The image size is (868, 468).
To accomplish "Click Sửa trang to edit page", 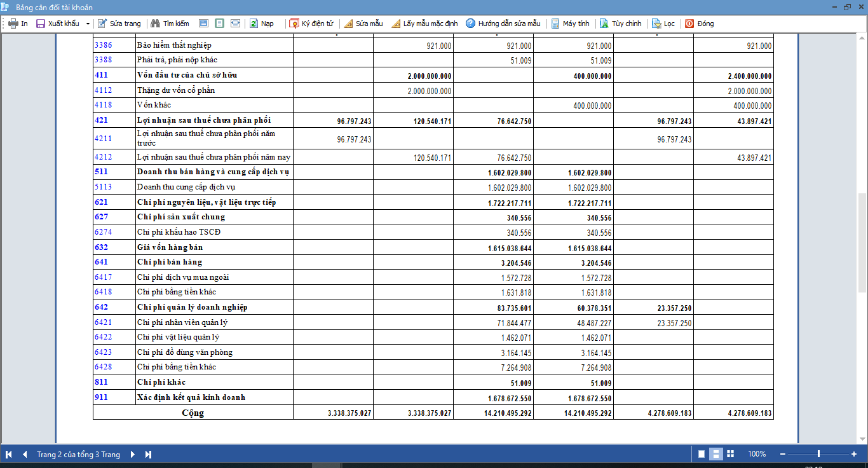I will click(119, 24).
